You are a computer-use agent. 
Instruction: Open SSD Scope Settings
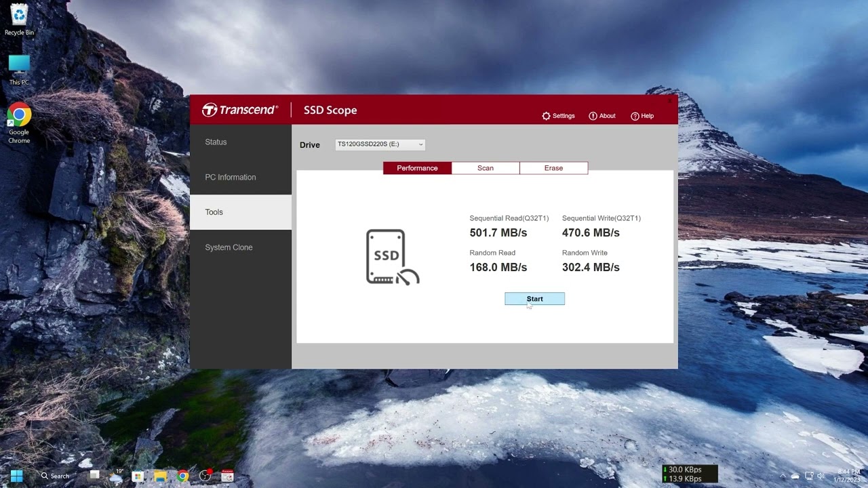pyautogui.click(x=558, y=116)
